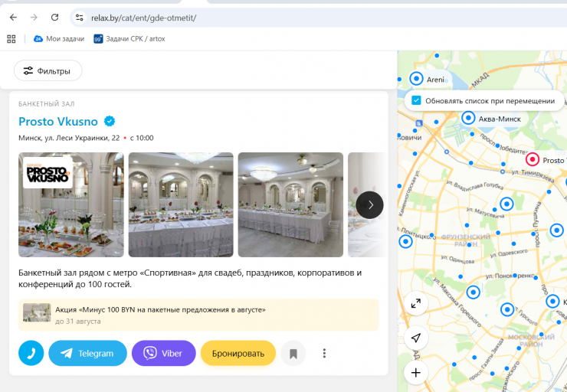Contact the venue via Viber button
The width and height of the screenshot is (567, 392).
pyautogui.click(x=164, y=353)
